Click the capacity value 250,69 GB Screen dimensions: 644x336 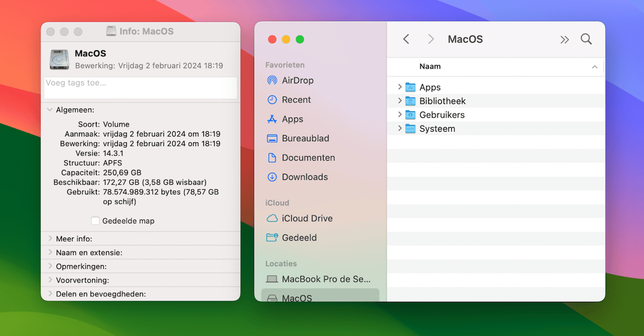(122, 172)
